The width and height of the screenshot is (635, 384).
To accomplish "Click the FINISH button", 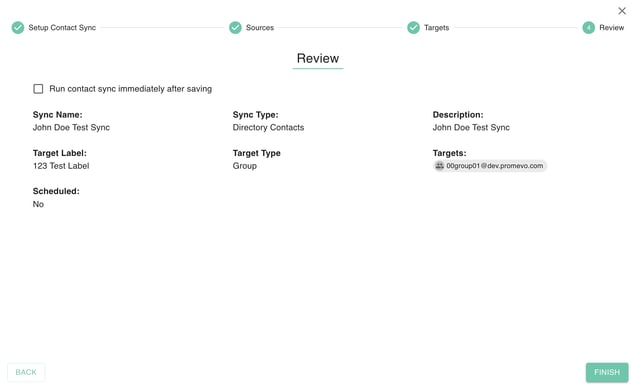I will point(607,372).
